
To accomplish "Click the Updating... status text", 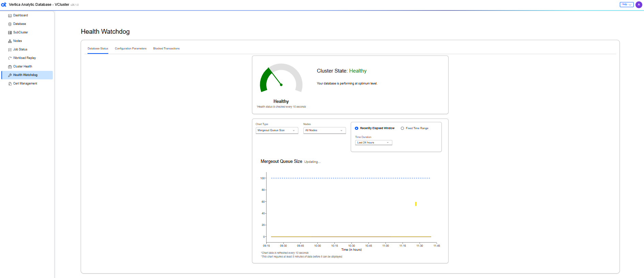I will click(x=312, y=162).
